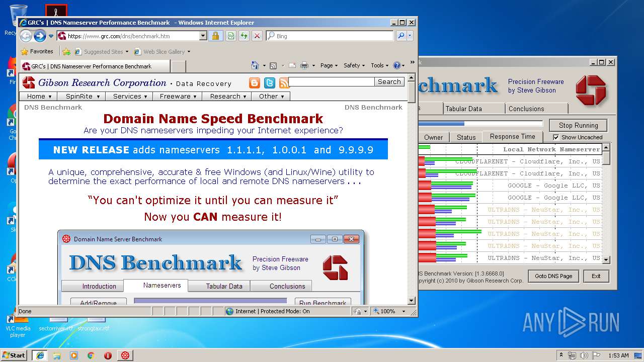
Task: Open the Blogger icon on GRC page
Action: (x=255, y=83)
